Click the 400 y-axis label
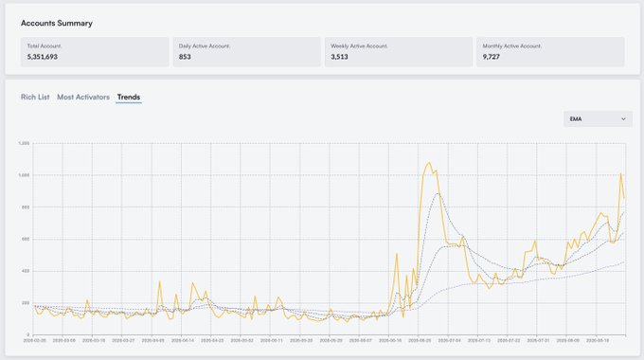This screenshot has width=644, height=360. (26, 271)
